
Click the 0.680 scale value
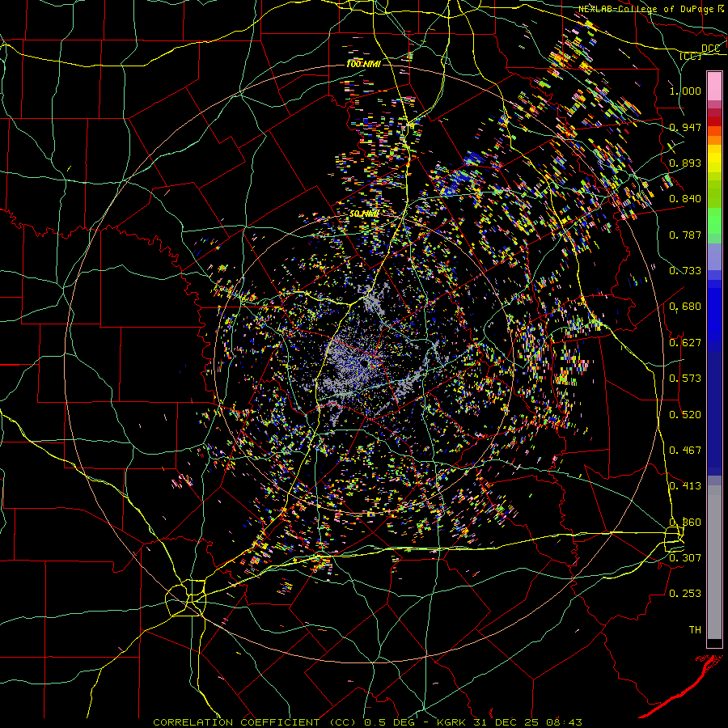(x=685, y=306)
